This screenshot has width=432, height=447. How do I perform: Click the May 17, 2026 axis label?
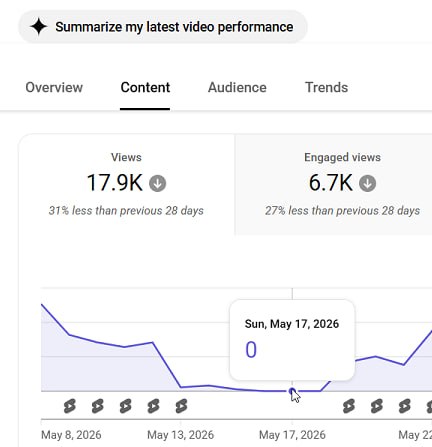[x=292, y=435]
